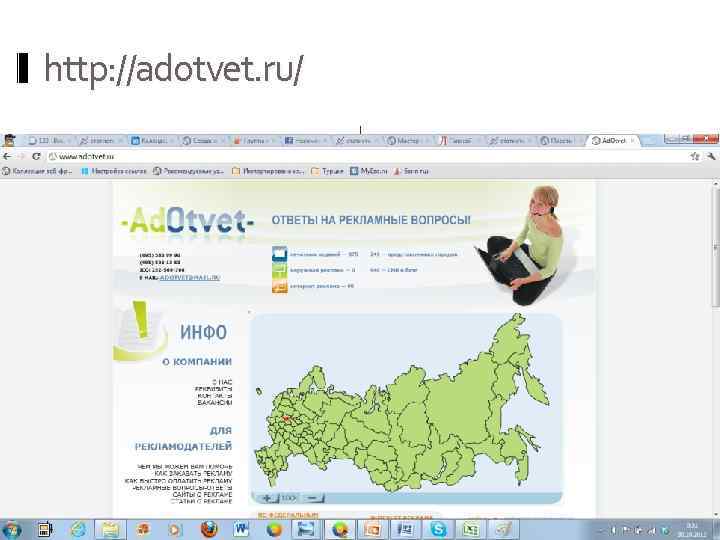Open PowerPoint from the taskbar
Image resolution: width=720 pixels, height=540 pixels.
372,529
